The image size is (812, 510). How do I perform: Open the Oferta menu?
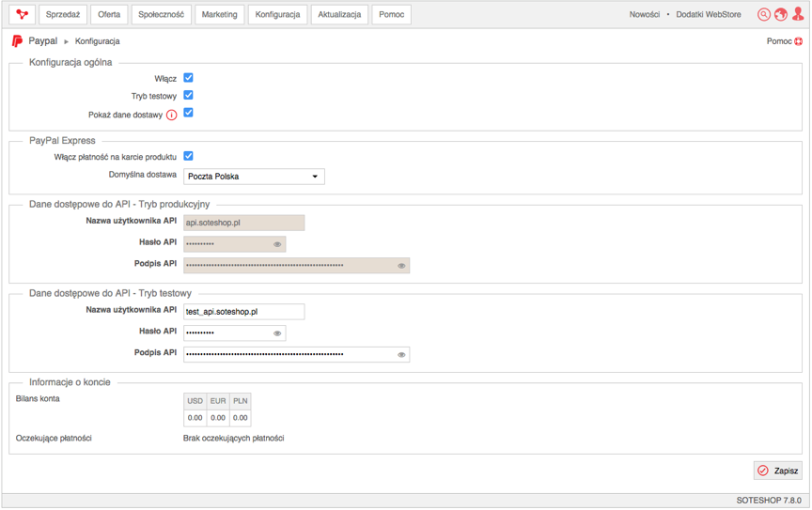coord(109,14)
